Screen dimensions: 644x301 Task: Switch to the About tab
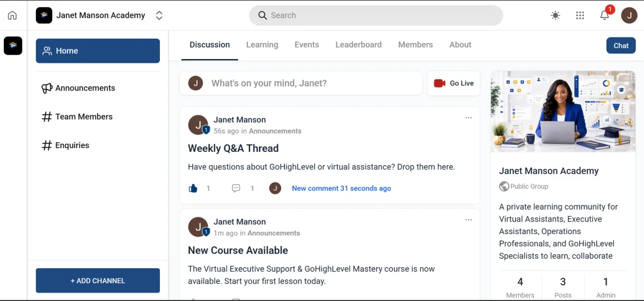pos(460,45)
